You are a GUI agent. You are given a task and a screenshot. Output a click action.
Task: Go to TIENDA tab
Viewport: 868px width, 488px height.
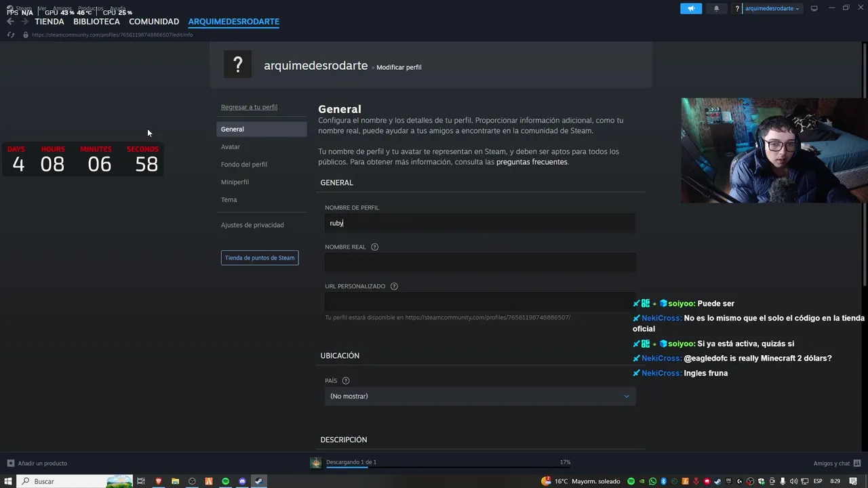click(x=50, y=22)
